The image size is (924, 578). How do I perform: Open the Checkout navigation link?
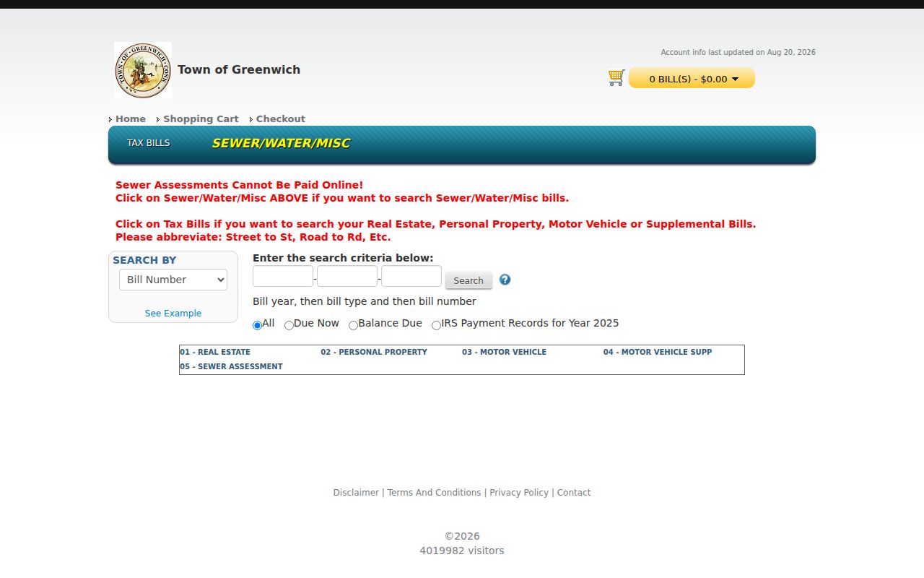click(x=281, y=119)
